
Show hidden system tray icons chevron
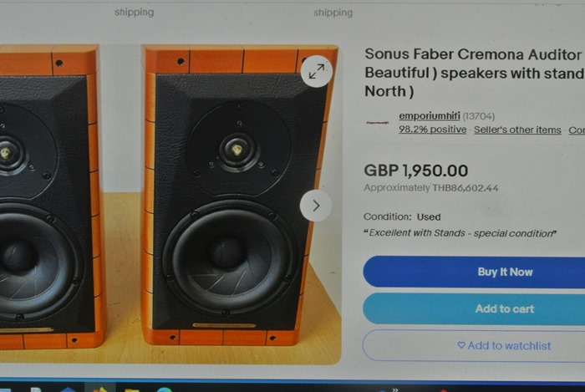click(395, 389)
